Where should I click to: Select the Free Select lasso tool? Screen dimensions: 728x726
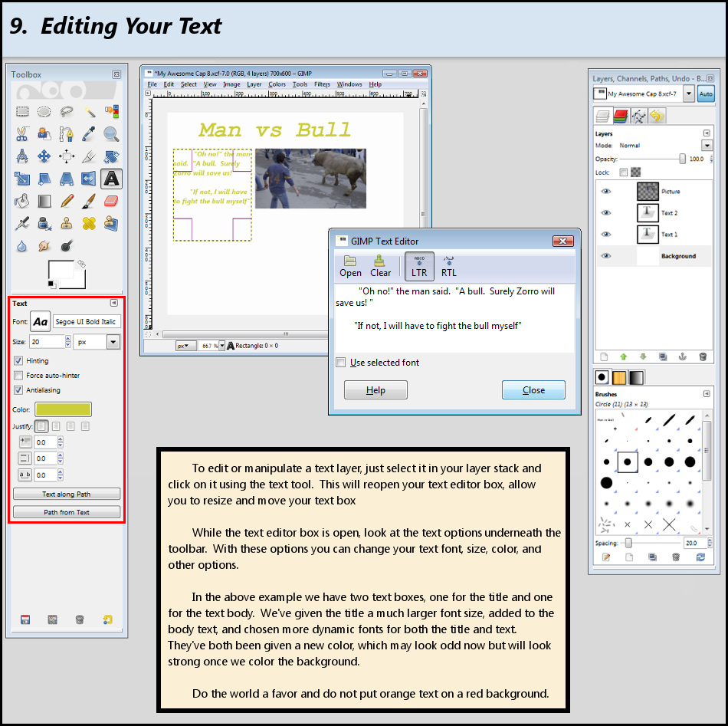pos(67,111)
